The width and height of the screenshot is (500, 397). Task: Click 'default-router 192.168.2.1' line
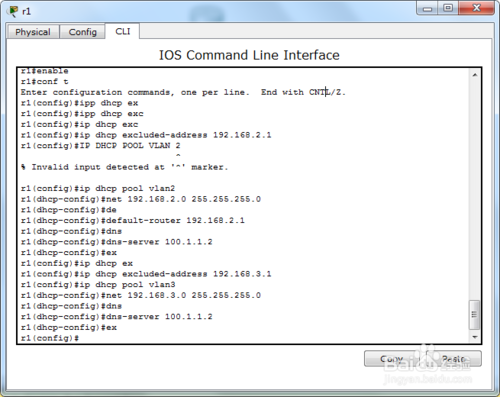click(132, 220)
